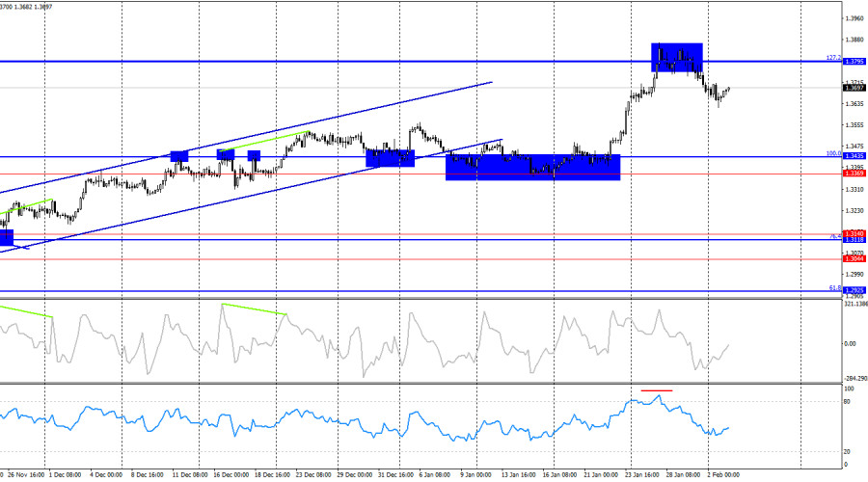Click the 1.3795 blue price label

(x=854, y=62)
